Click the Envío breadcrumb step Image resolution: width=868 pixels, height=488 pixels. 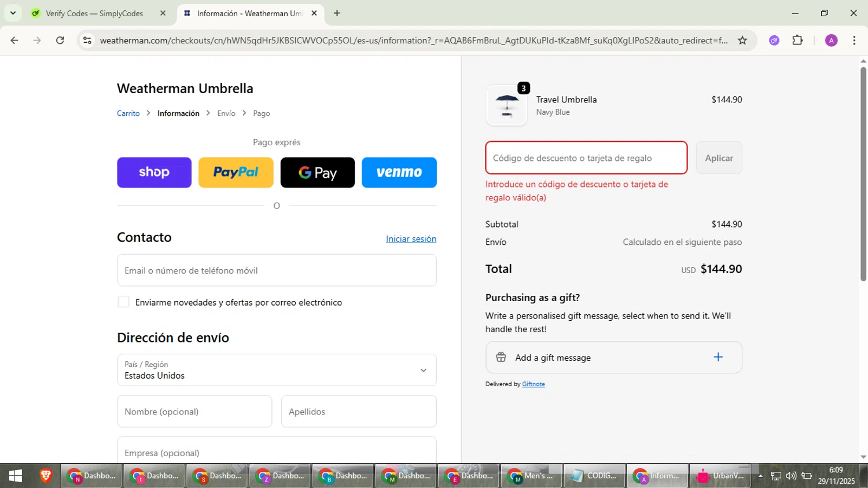point(226,113)
